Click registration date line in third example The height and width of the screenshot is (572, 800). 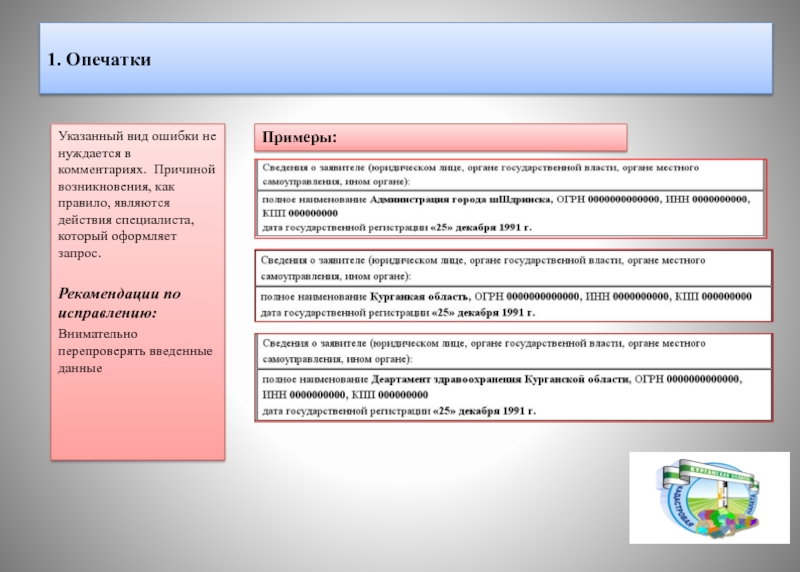coord(397,410)
